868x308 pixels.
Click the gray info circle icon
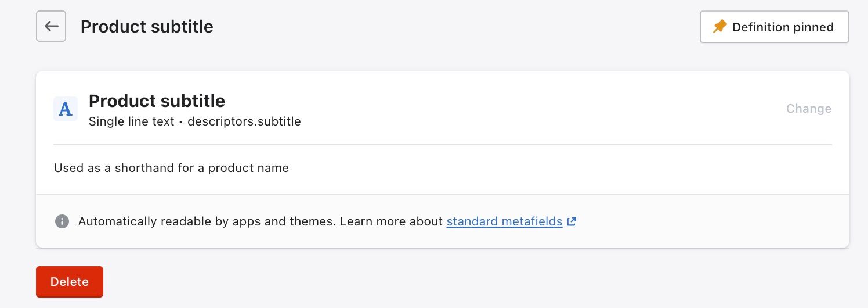tap(62, 221)
